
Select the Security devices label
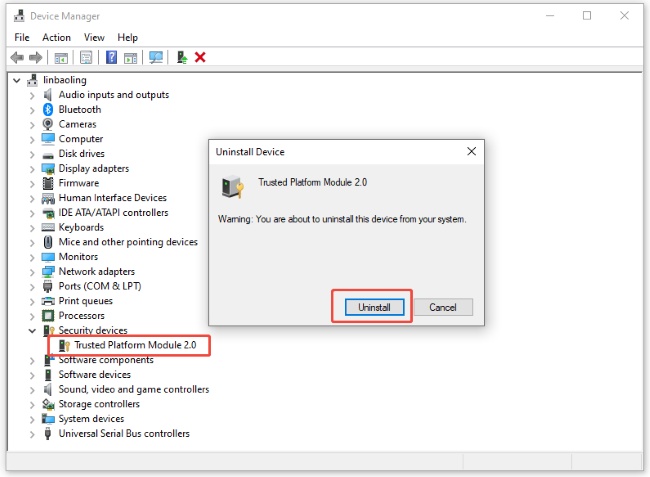pyautogui.click(x=93, y=330)
